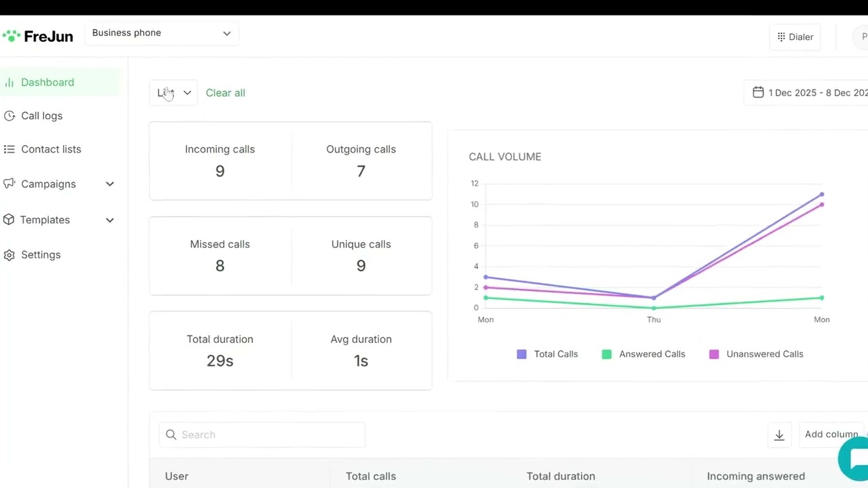Click the Unique calls stat
868x488 pixels.
[x=361, y=256]
